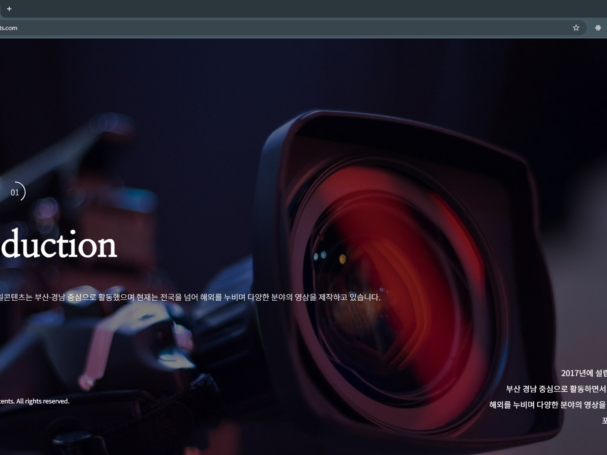Focus the address bar URL text
Screen dimensions: 607x455
[9, 28]
